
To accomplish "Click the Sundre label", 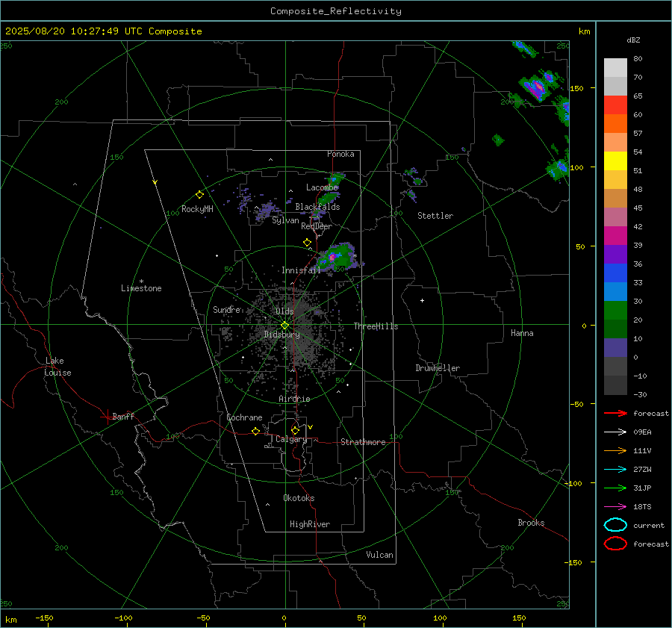I will point(226,309).
